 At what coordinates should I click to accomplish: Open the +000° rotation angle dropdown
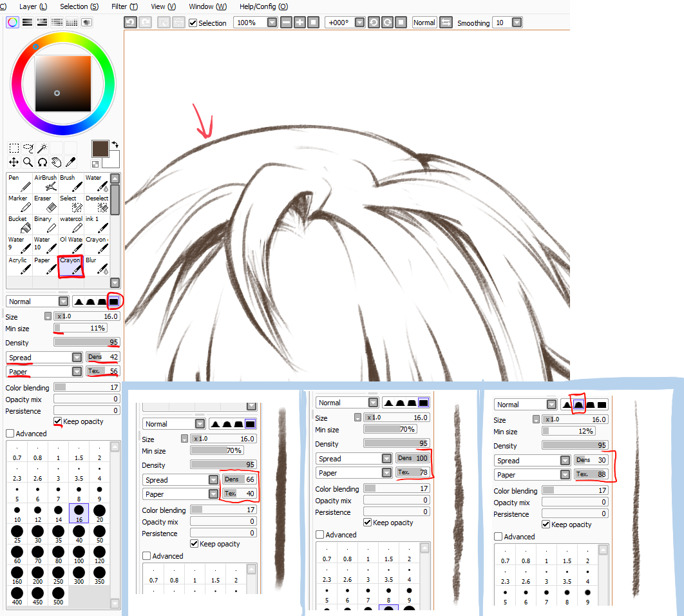pos(359,23)
